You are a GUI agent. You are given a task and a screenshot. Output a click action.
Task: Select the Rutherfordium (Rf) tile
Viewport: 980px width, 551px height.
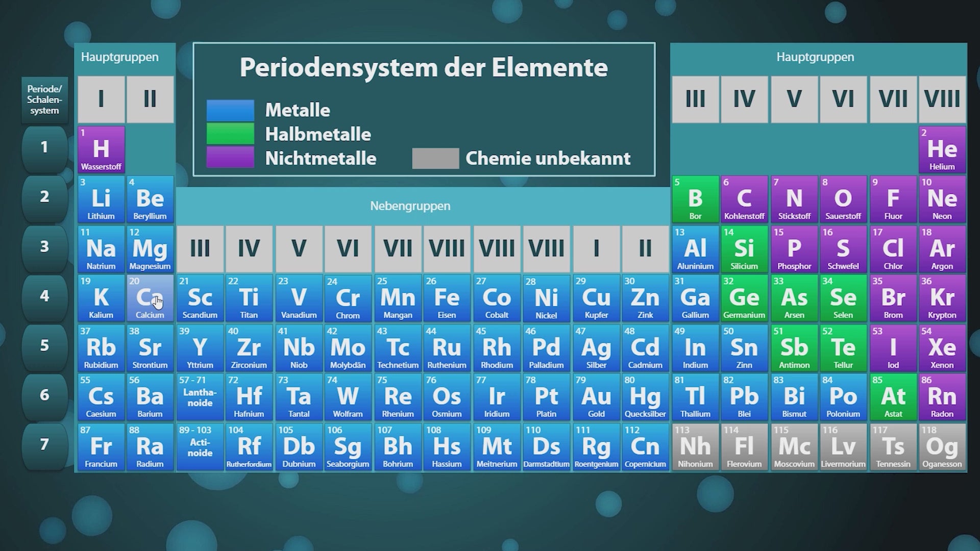tap(249, 447)
